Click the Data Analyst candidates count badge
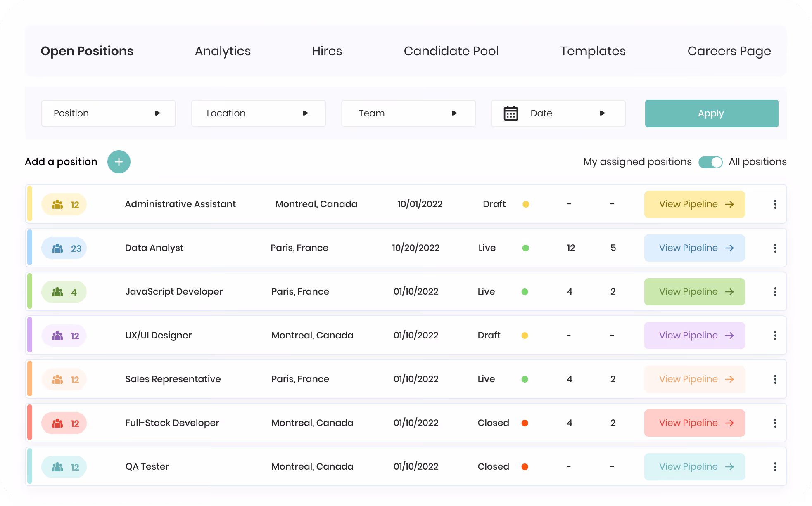812x506 pixels. point(64,248)
